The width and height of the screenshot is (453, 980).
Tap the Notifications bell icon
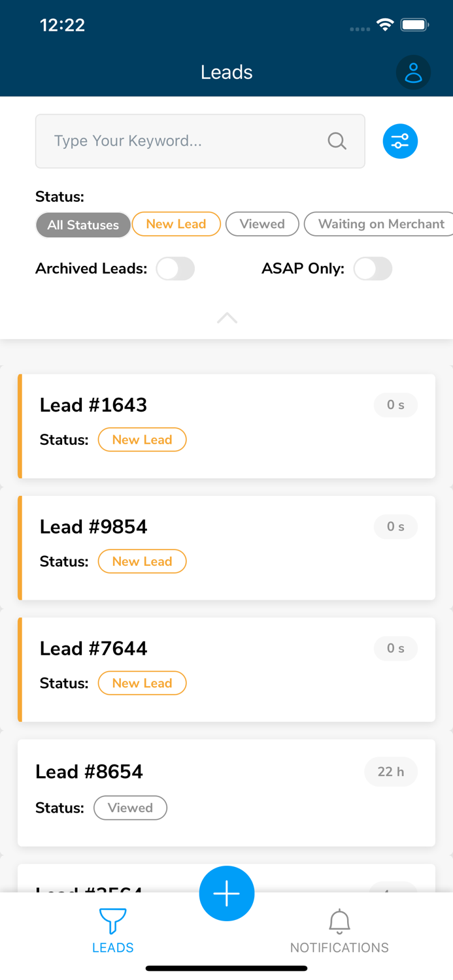coord(339,921)
